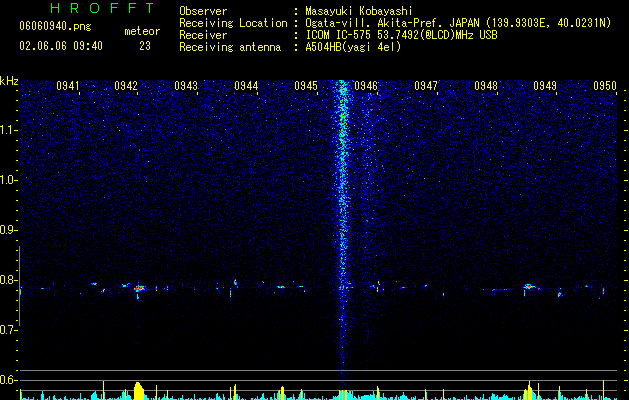This screenshot has width=629, height=400.
Task: Click the date stamp 02.06.06 09:40
Action: [x=61, y=46]
